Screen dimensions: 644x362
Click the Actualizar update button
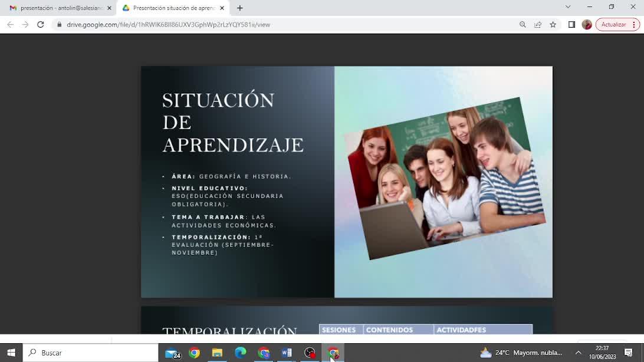(x=613, y=25)
